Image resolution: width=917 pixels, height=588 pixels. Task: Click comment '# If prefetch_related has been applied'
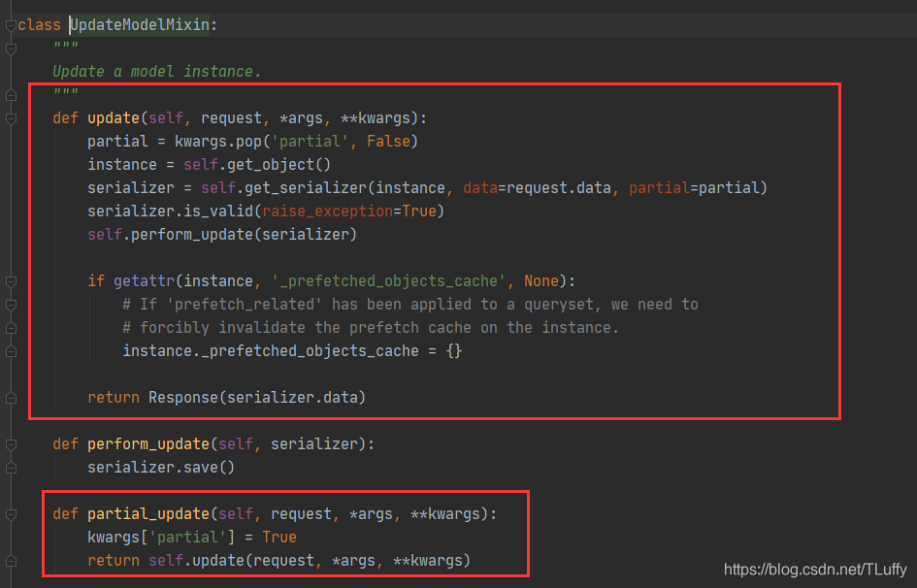pos(409,305)
